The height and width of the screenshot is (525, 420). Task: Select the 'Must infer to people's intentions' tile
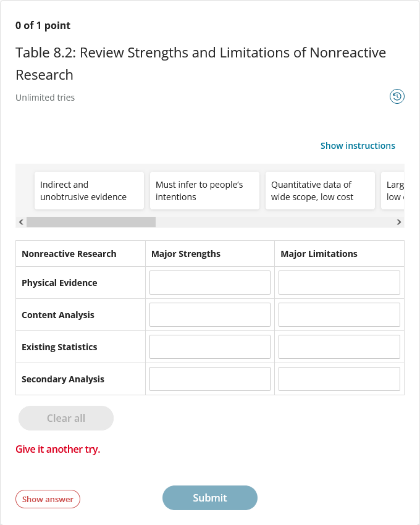(x=204, y=190)
